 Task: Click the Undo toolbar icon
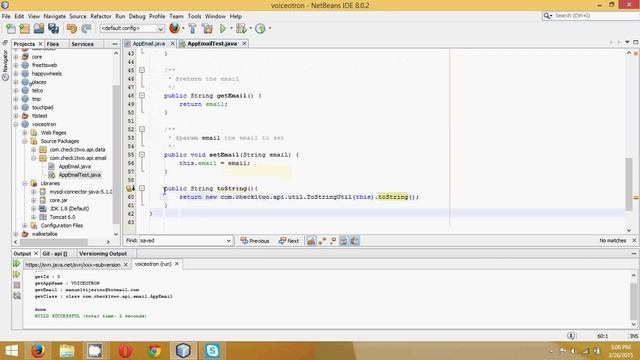click(x=72, y=28)
